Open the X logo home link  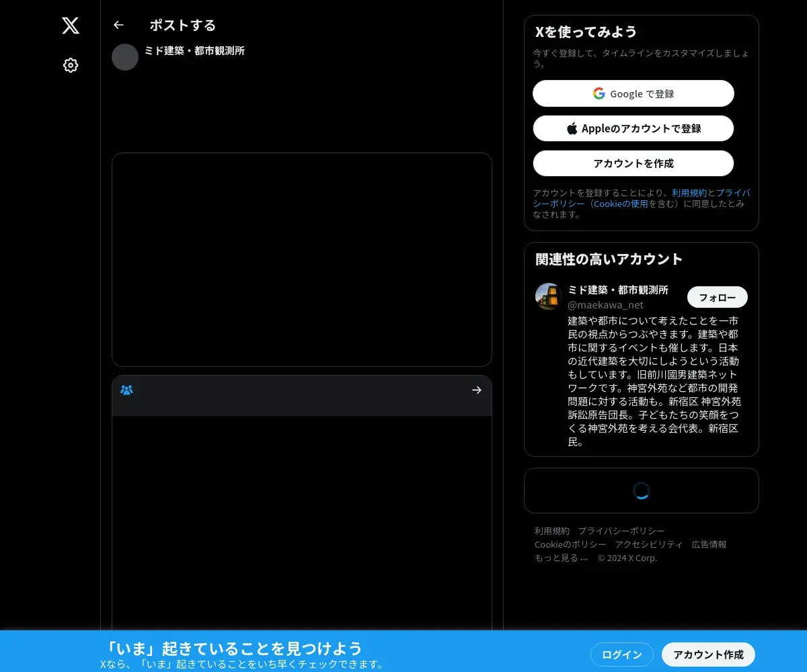click(71, 26)
